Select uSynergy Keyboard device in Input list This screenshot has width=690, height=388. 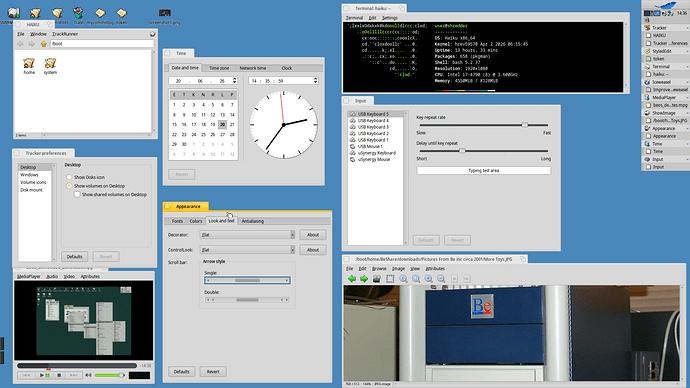[x=376, y=153]
